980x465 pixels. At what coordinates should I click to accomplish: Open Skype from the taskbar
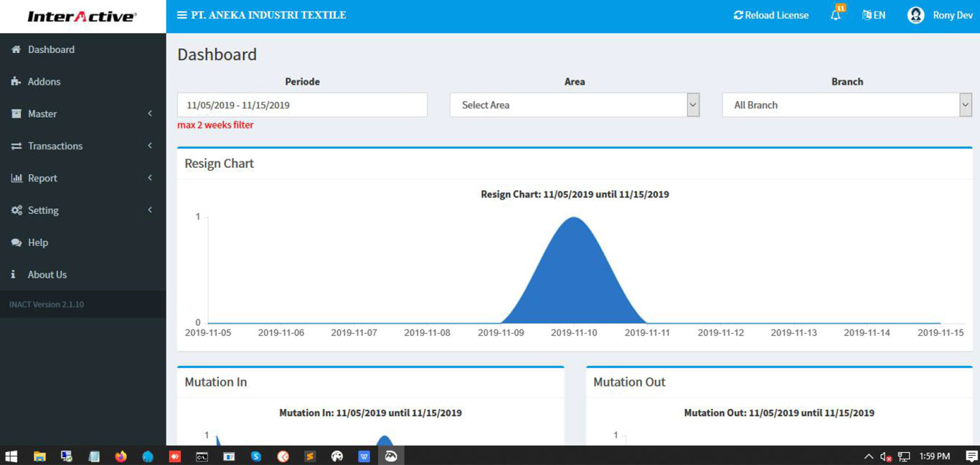256,456
